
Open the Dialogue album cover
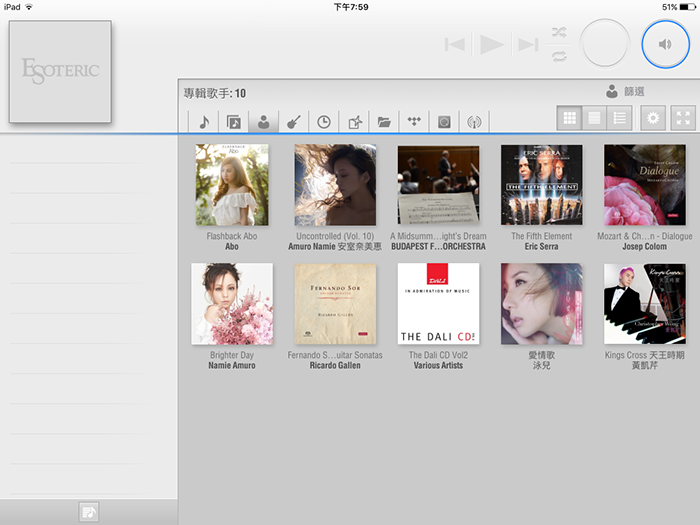pos(645,184)
